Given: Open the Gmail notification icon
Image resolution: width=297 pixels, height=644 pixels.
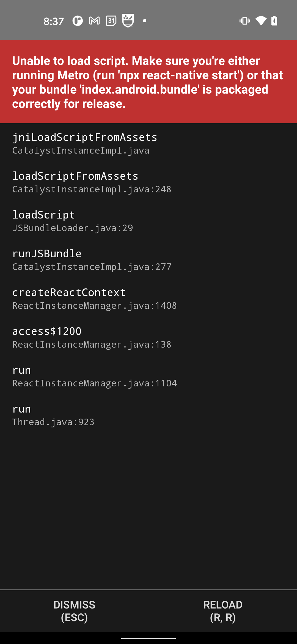Looking at the screenshot, I should [x=94, y=20].
